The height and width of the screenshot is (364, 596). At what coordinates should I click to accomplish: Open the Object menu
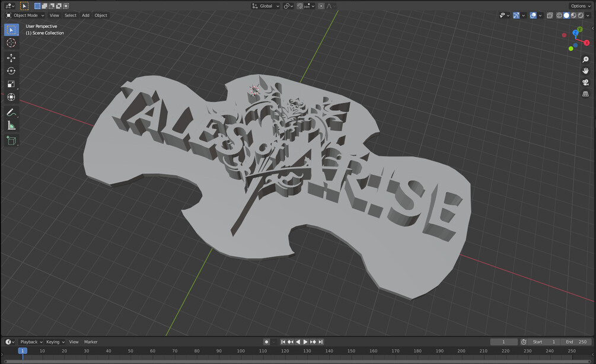(101, 15)
